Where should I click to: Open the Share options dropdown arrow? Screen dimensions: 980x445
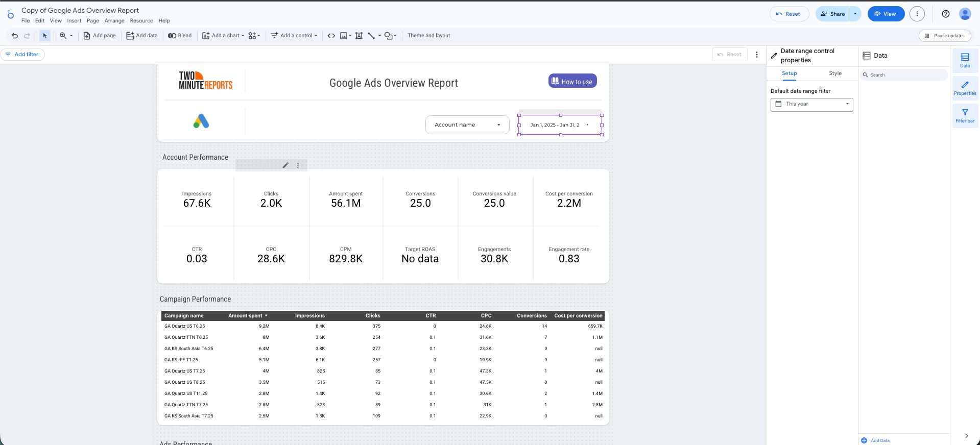click(855, 14)
